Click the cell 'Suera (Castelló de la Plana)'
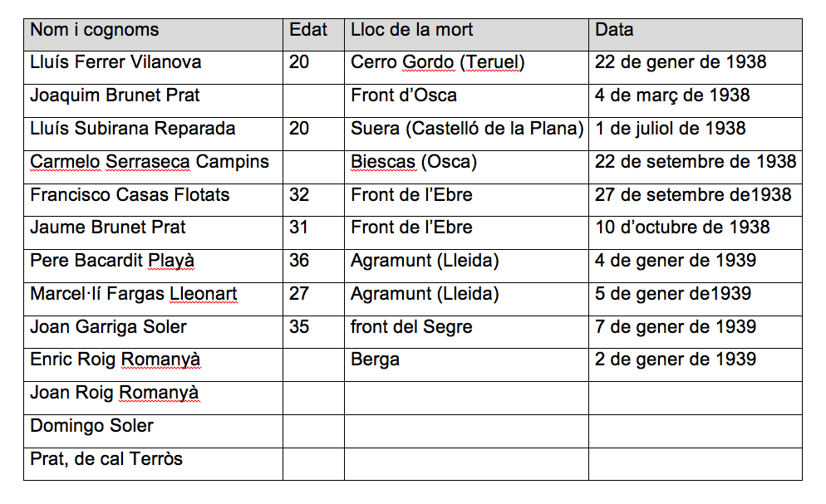This screenshot has height=504, width=826. (466, 134)
